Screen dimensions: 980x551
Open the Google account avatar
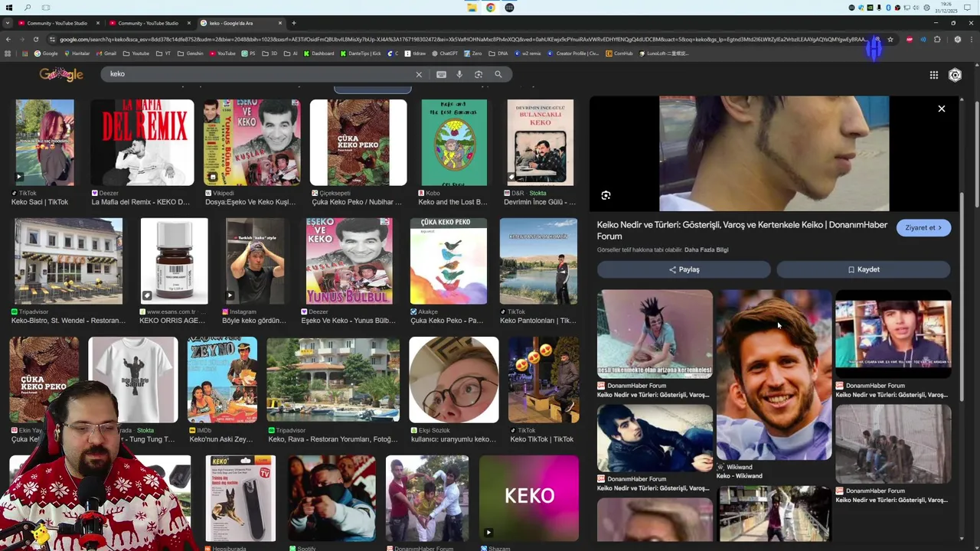955,75
